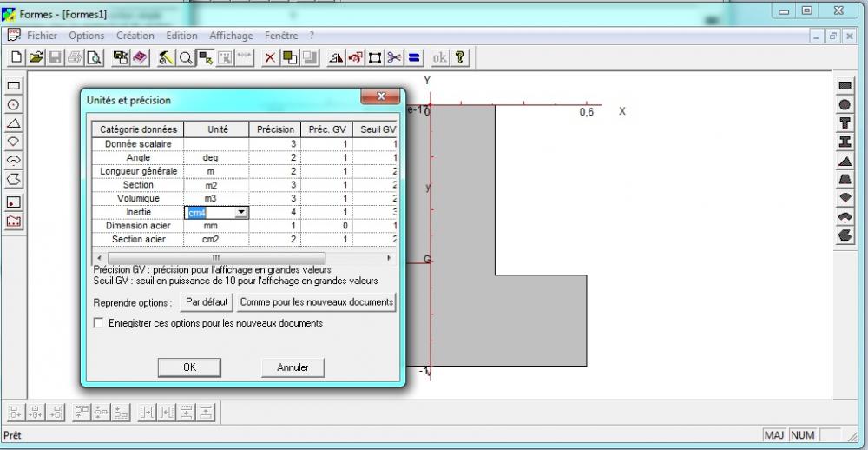Select the filled polygon section tool

(845, 236)
